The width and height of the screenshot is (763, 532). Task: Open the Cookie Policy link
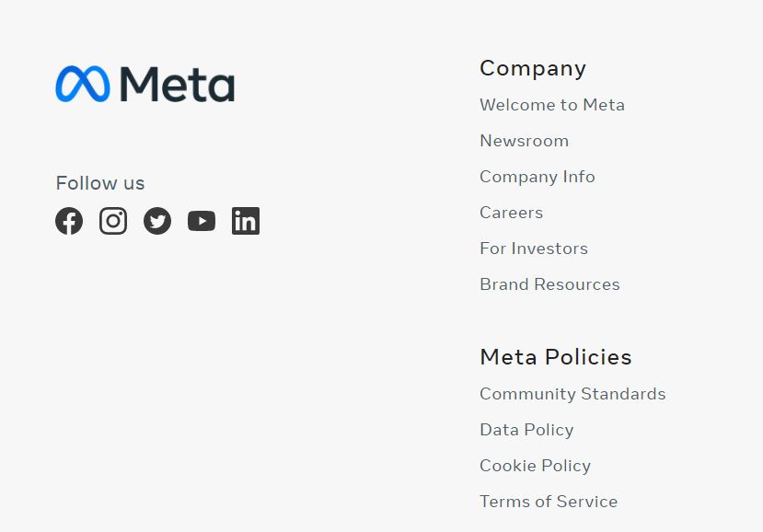pos(536,466)
